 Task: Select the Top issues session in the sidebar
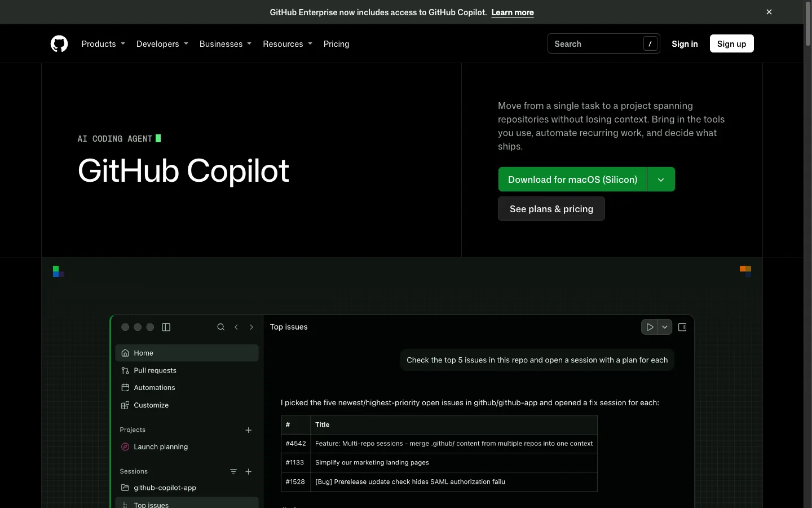click(x=187, y=503)
